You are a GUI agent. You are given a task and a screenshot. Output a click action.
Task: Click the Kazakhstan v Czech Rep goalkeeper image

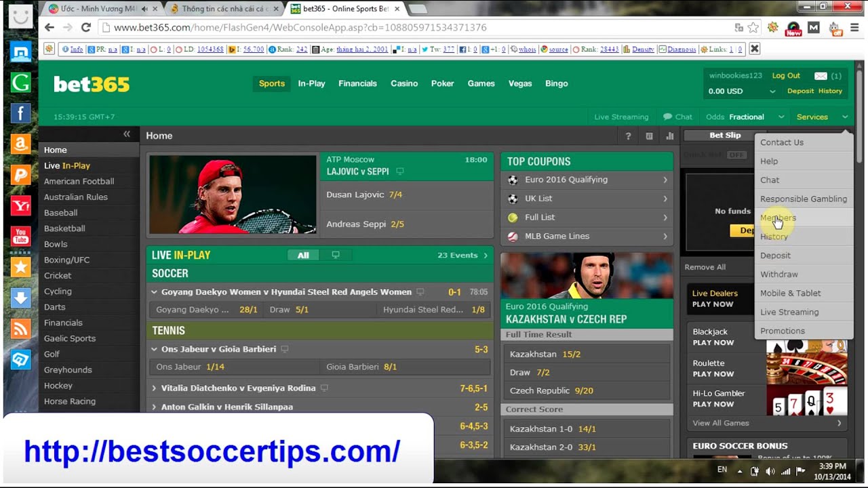pos(587,276)
